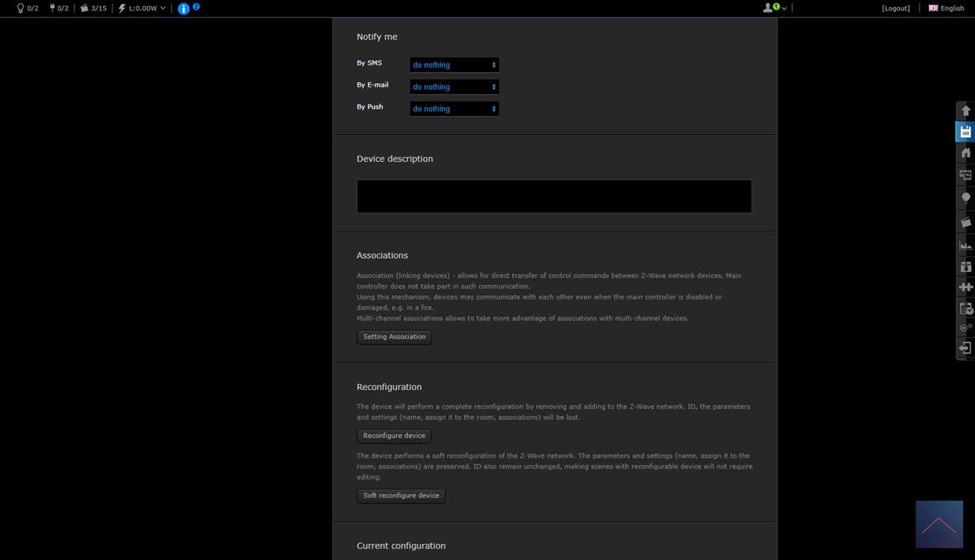The image size is (975, 560).
Task: Open the house icon in right sidebar
Action: point(965,153)
